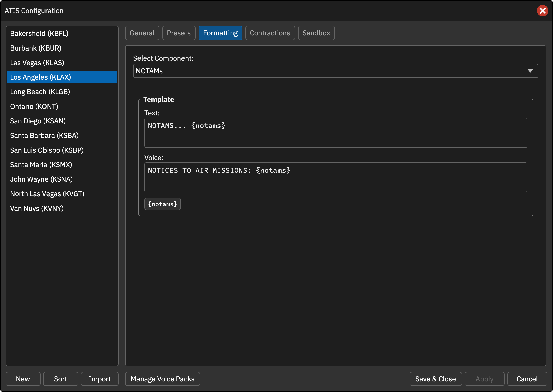This screenshot has height=392, width=553.
Task: Open the Select Component dropdown arrow
Action: pos(530,71)
